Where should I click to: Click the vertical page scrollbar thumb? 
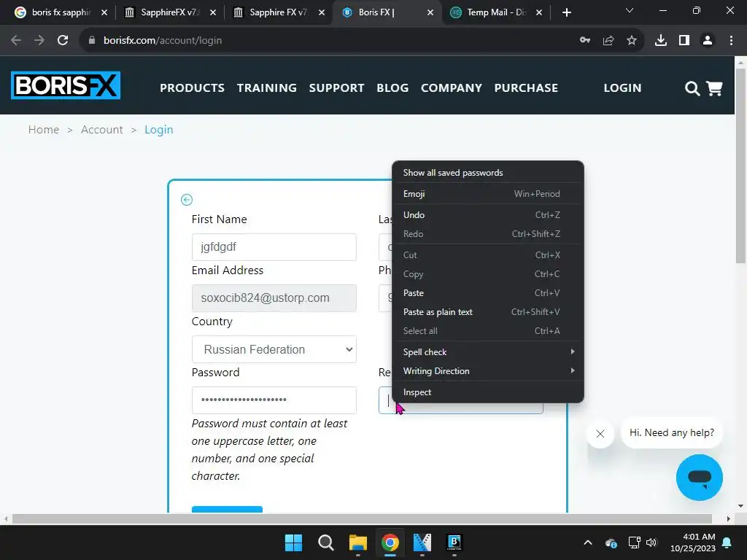[x=740, y=166]
